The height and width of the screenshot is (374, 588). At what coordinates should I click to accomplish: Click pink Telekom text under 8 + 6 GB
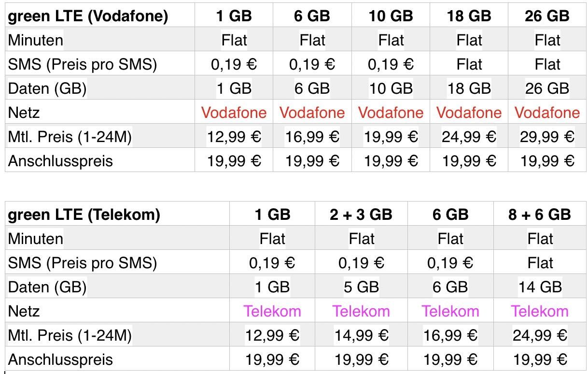pos(540,311)
